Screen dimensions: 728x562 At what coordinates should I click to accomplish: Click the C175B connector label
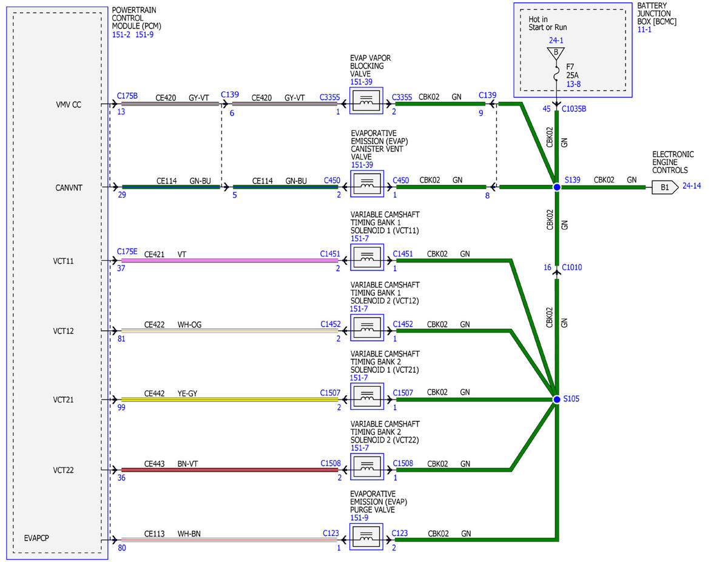click(127, 95)
